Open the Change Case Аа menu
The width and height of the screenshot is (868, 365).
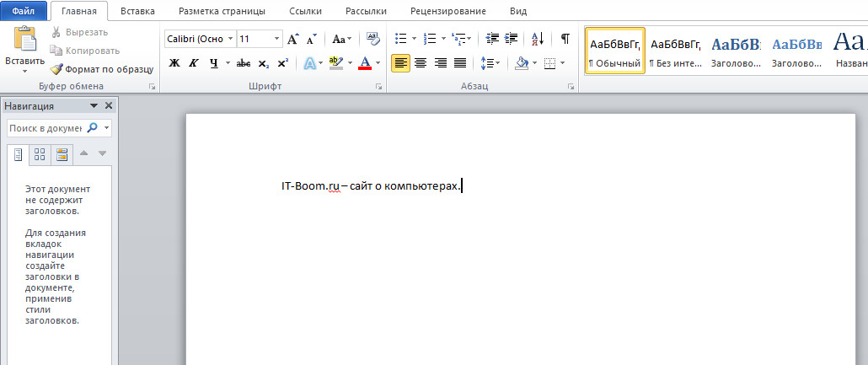[340, 39]
